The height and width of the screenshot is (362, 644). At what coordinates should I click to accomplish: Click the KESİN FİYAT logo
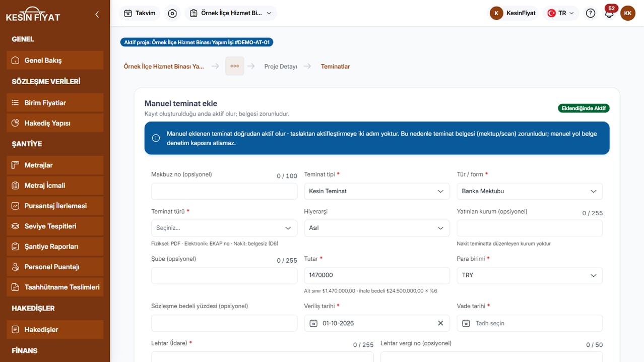(33, 15)
